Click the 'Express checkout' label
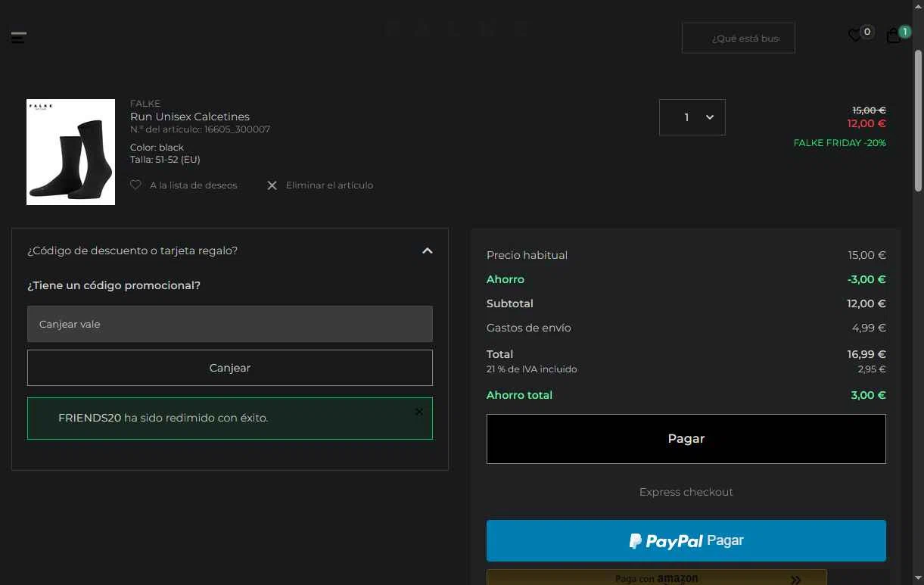Image resolution: width=924 pixels, height=585 pixels. (686, 492)
